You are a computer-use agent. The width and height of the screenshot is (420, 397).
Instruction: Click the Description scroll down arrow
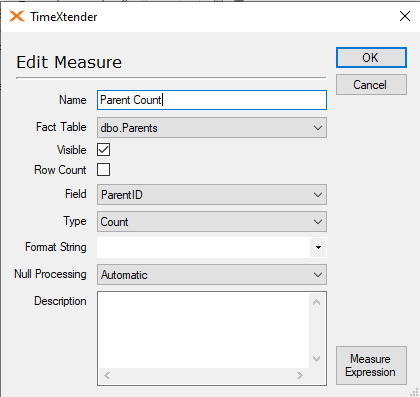tap(317, 359)
